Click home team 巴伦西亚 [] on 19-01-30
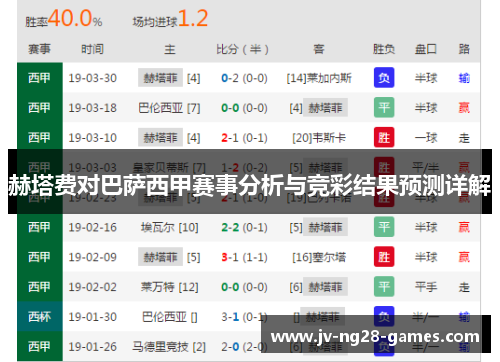This screenshot has height=362, width=500. click(x=169, y=317)
